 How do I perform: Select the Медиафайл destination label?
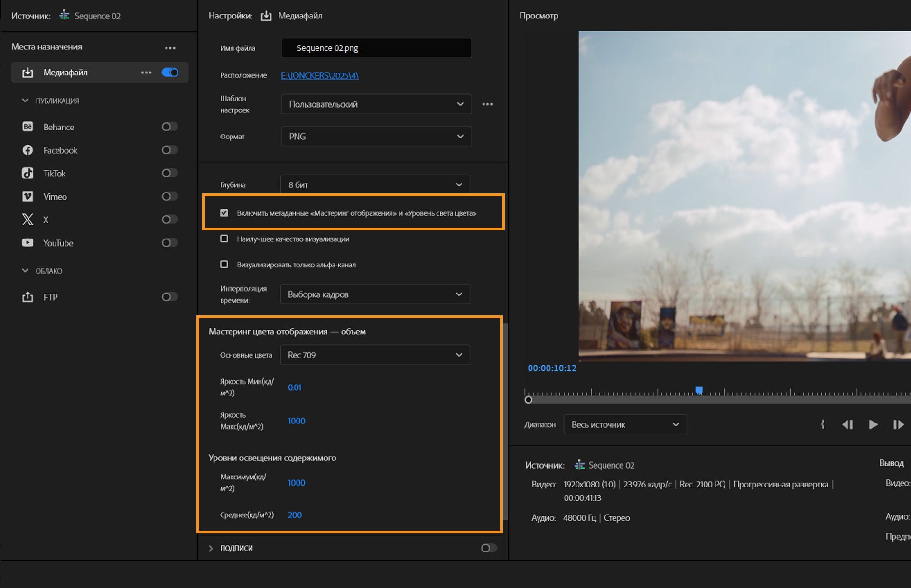pos(65,73)
